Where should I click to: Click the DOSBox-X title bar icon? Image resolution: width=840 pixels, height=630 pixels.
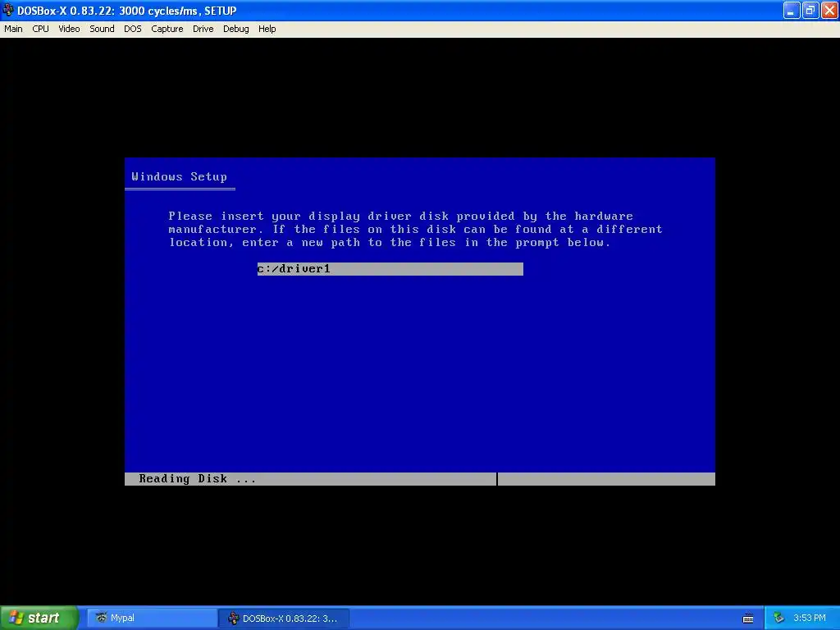click(7, 10)
